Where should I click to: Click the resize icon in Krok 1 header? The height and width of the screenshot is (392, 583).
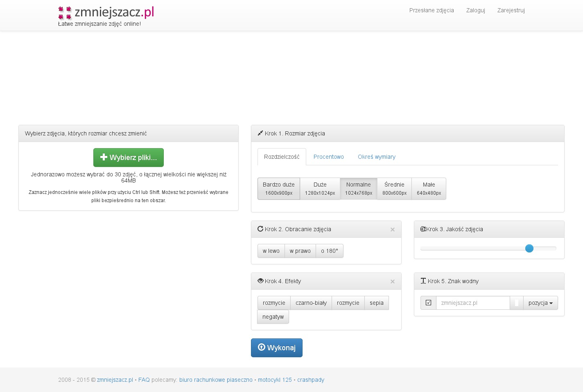(x=260, y=133)
